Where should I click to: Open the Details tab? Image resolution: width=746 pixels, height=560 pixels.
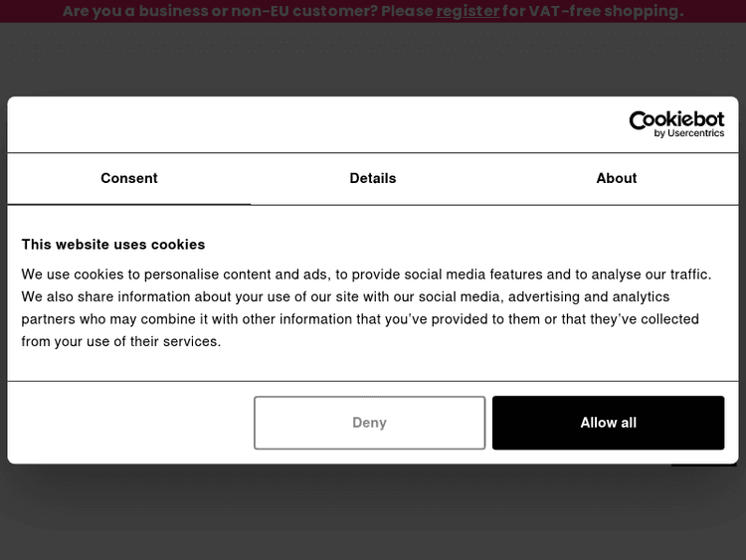(x=373, y=178)
